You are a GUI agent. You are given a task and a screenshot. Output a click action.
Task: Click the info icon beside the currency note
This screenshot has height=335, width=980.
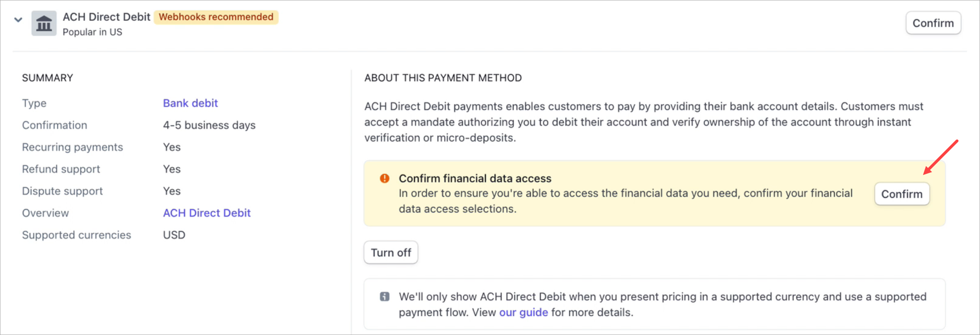click(384, 297)
